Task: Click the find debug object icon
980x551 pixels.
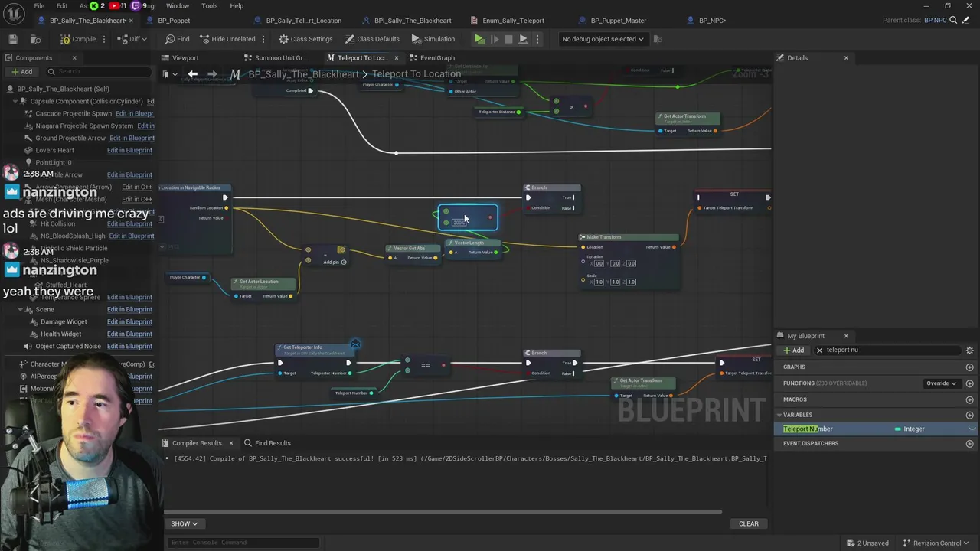Action: click(x=658, y=39)
